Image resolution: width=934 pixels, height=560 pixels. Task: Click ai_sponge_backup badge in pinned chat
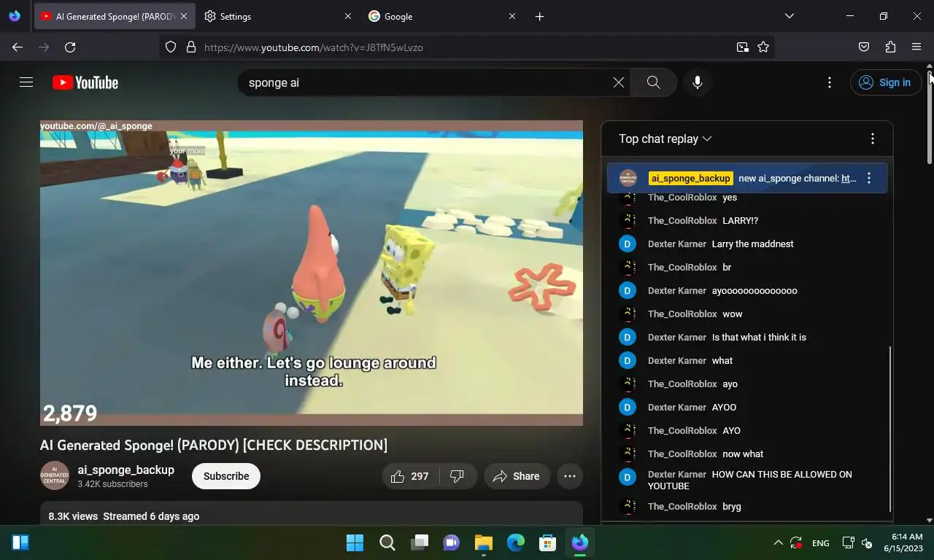click(690, 178)
